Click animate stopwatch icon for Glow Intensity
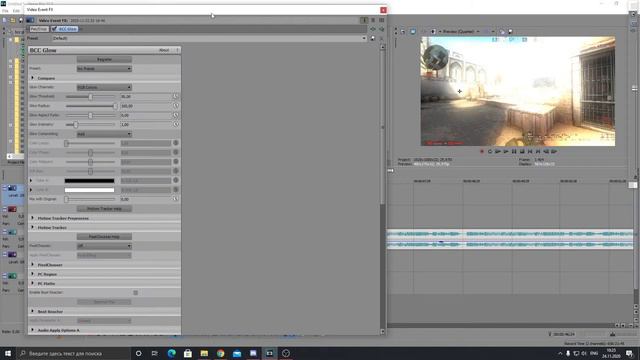 pyautogui.click(x=176, y=124)
